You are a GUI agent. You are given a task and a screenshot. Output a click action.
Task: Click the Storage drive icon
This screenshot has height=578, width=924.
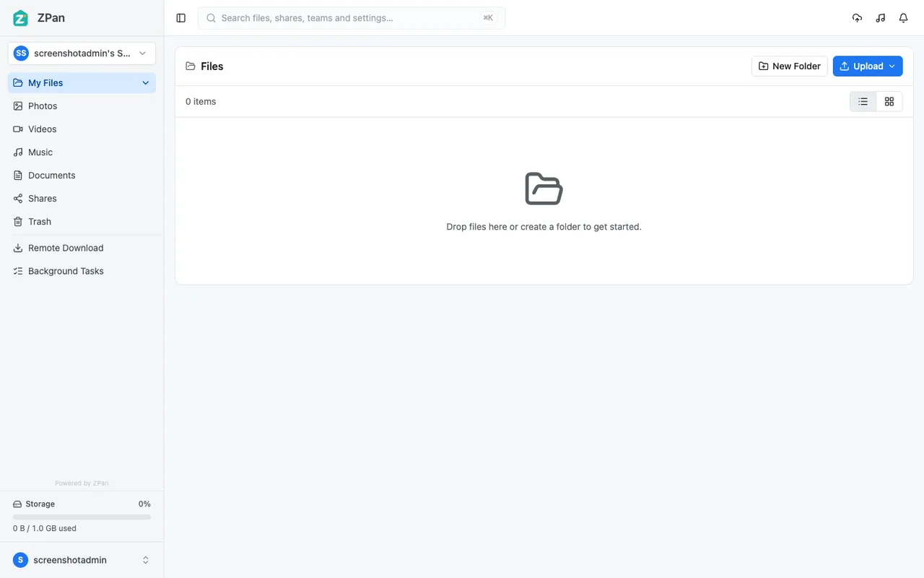tap(17, 504)
